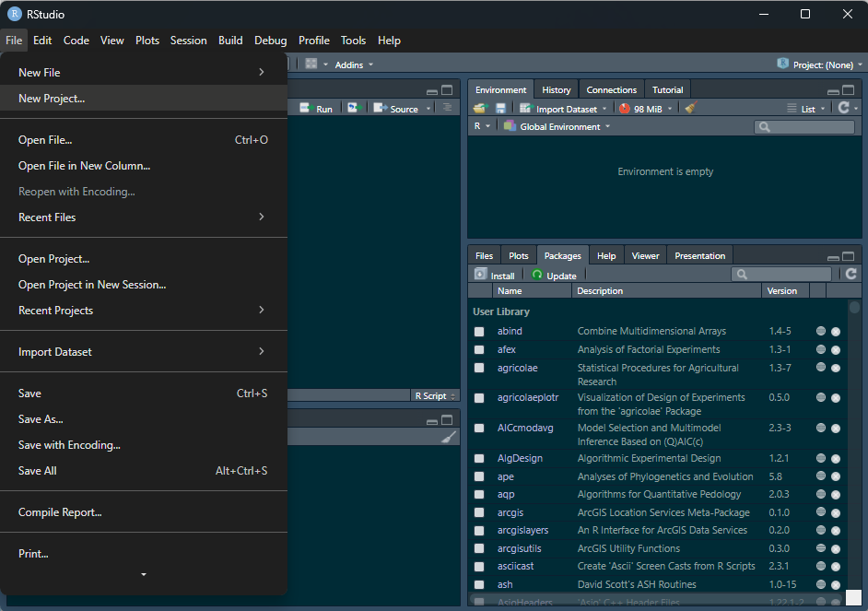Viewport: 868px width, 611px height.
Task: Maximize the Environment pane
Action: click(848, 90)
